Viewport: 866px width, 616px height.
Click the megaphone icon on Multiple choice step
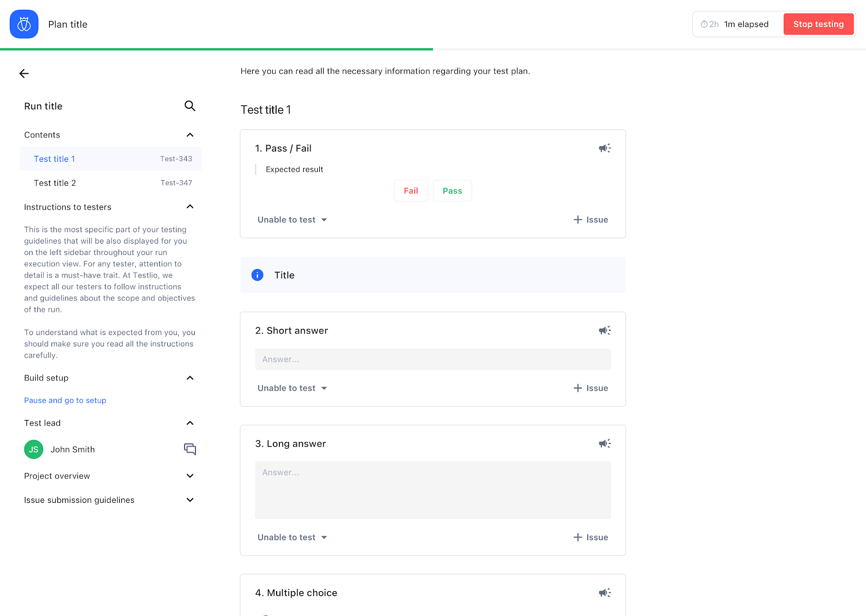coord(605,592)
